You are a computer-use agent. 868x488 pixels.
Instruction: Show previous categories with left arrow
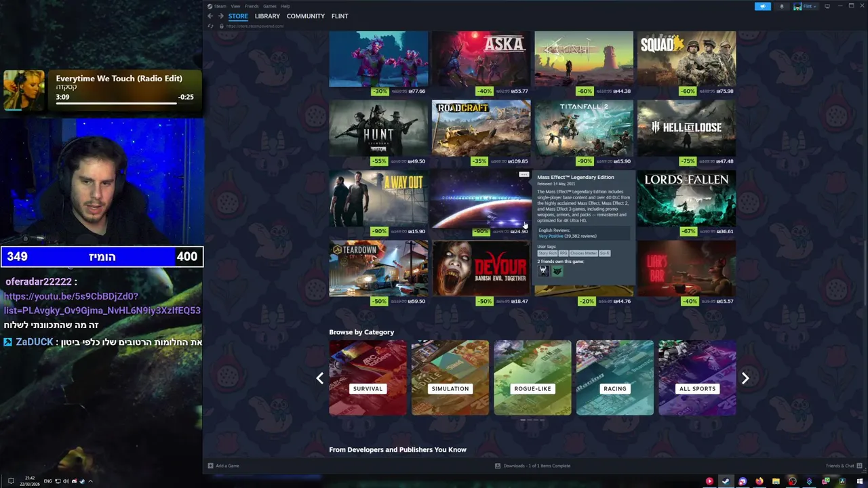pos(320,378)
